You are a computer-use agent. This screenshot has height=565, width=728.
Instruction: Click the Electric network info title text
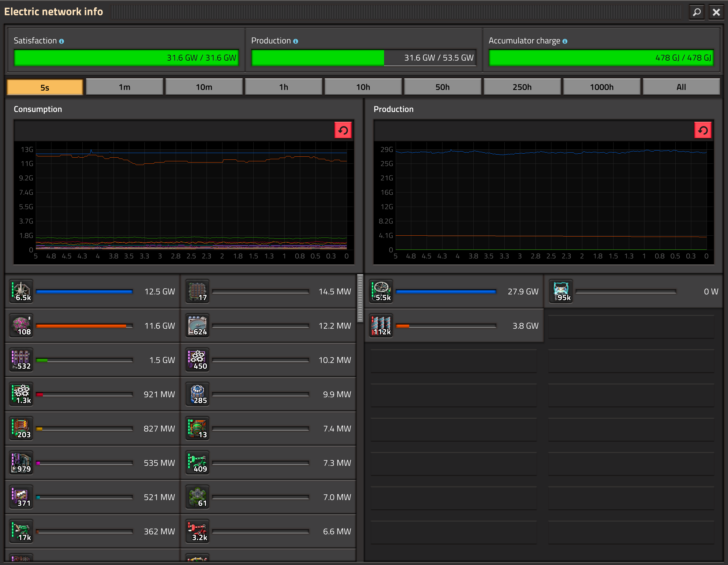coord(53,12)
